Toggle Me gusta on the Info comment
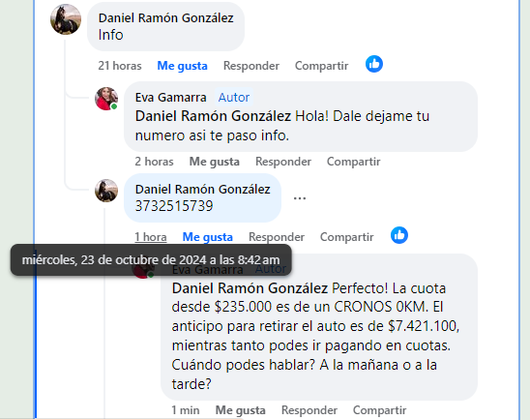 182,66
